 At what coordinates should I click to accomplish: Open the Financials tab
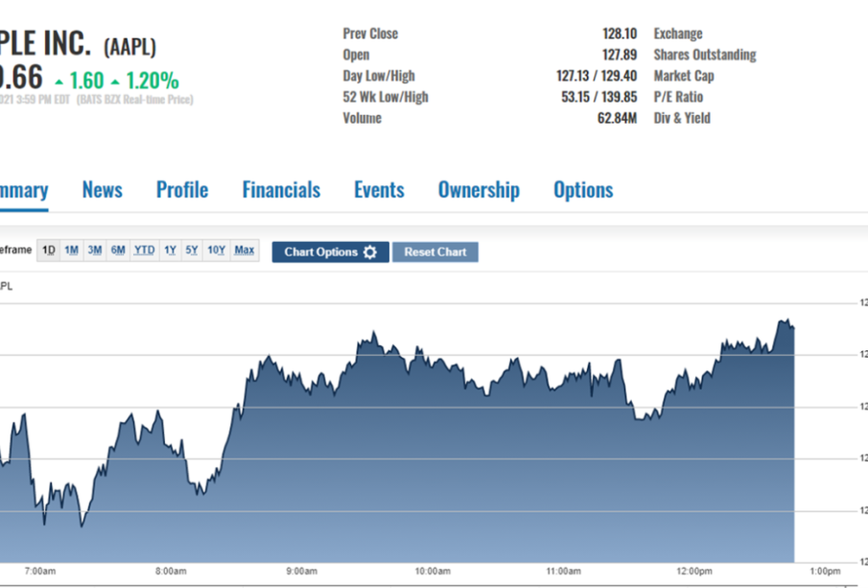pyautogui.click(x=281, y=190)
